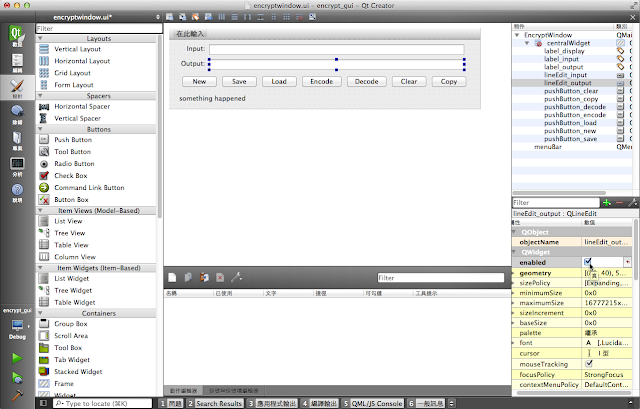Open output pane number 1

click(171, 403)
